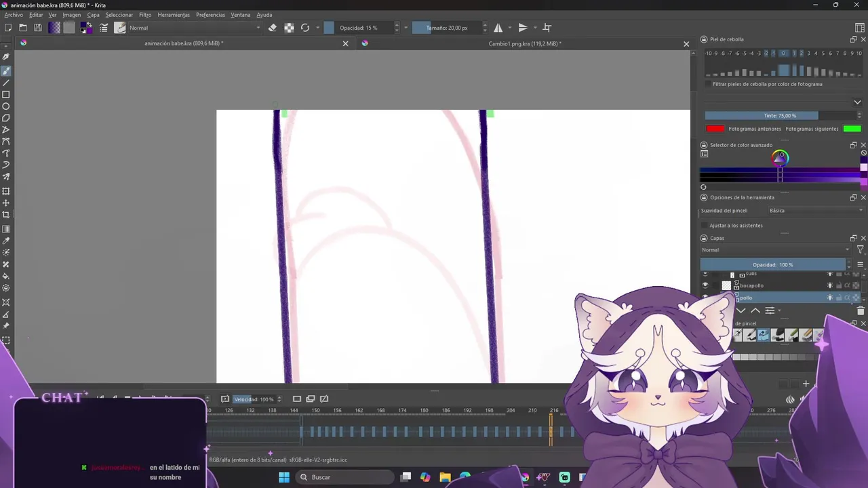This screenshot has width=868, height=488.
Task: Click green Fotogramas siguientes color swatch
Action: pyautogui.click(x=852, y=129)
